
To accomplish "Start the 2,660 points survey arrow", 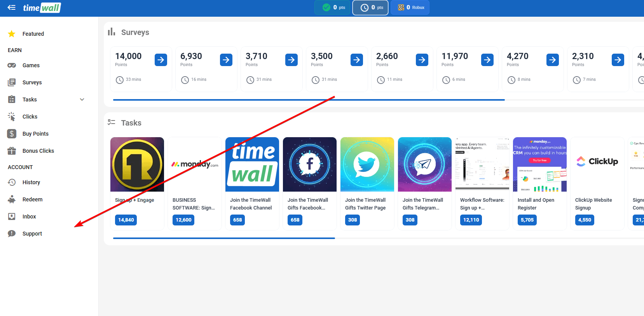I will 422,60.
